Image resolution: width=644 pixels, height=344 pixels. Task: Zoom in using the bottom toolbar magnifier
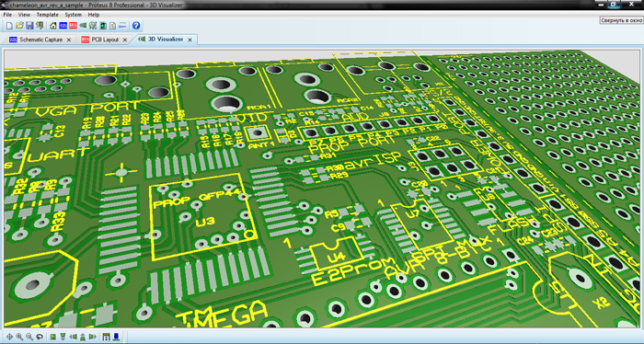(x=19, y=337)
